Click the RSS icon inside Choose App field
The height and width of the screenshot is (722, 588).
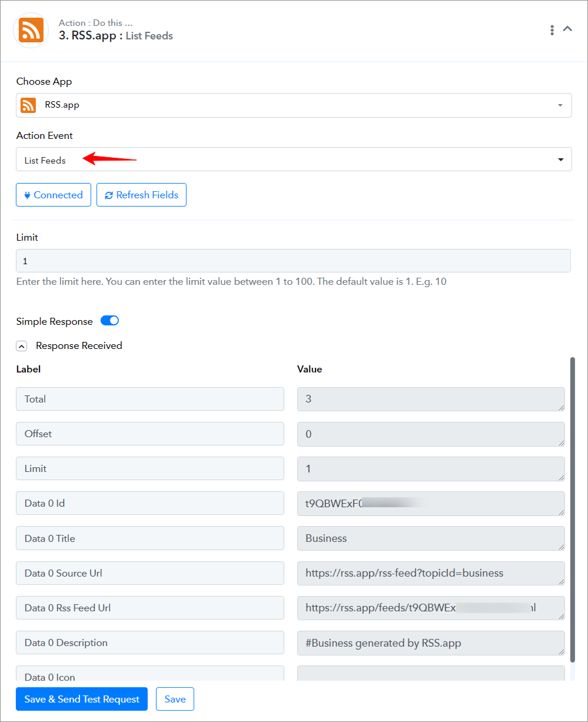(28, 105)
